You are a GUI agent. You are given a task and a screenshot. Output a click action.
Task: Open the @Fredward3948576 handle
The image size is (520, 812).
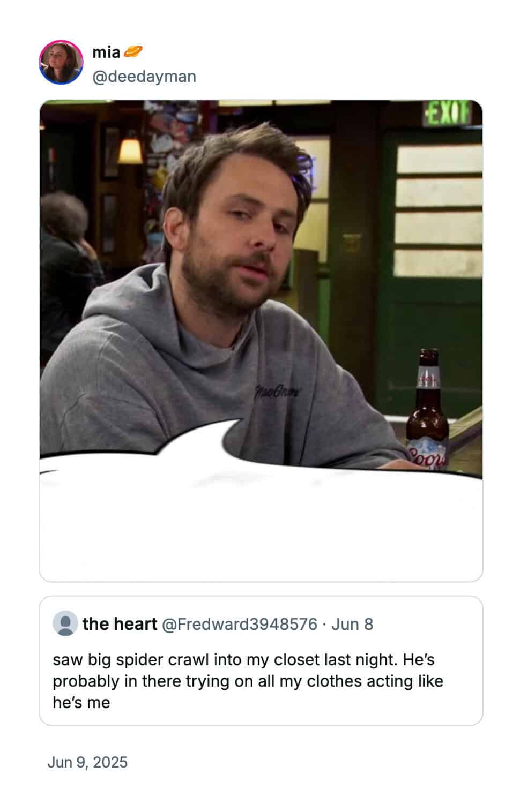click(240, 624)
